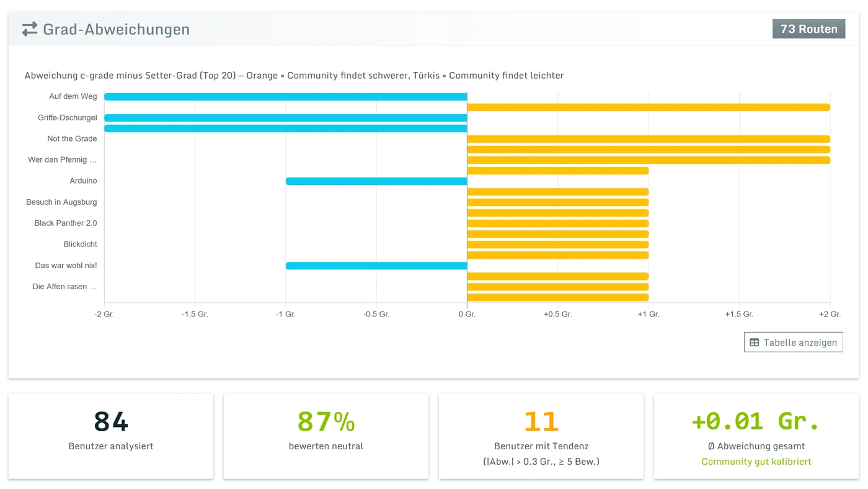The height and width of the screenshot is (489, 868).
Task: Click the 'Community gut kalibriert' status text
Action: pyautogui.click(x=756, y=462)
